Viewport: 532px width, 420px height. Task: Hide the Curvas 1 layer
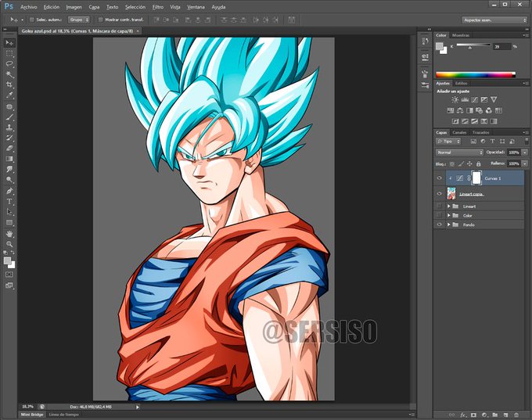tap(440, 178)
